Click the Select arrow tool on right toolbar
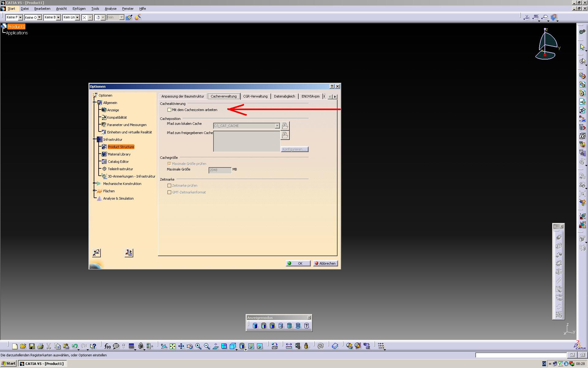Viewport: 588px width, 368px height. 582,47
